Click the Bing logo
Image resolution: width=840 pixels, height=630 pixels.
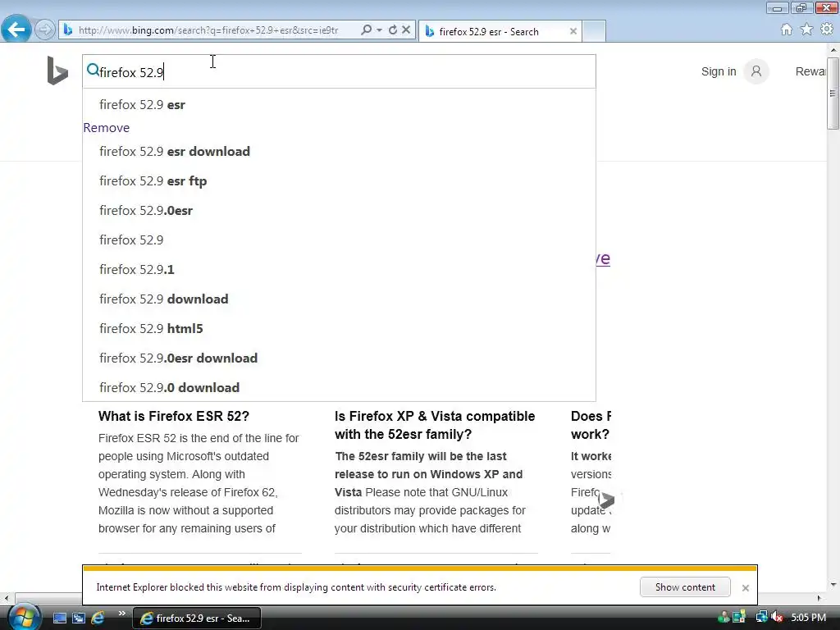(57, 71)
